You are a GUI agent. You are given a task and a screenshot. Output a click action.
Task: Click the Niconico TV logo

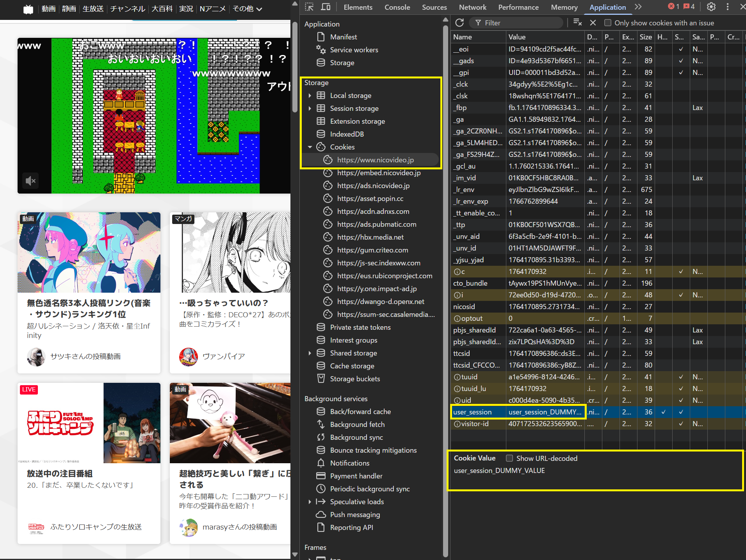28,9
